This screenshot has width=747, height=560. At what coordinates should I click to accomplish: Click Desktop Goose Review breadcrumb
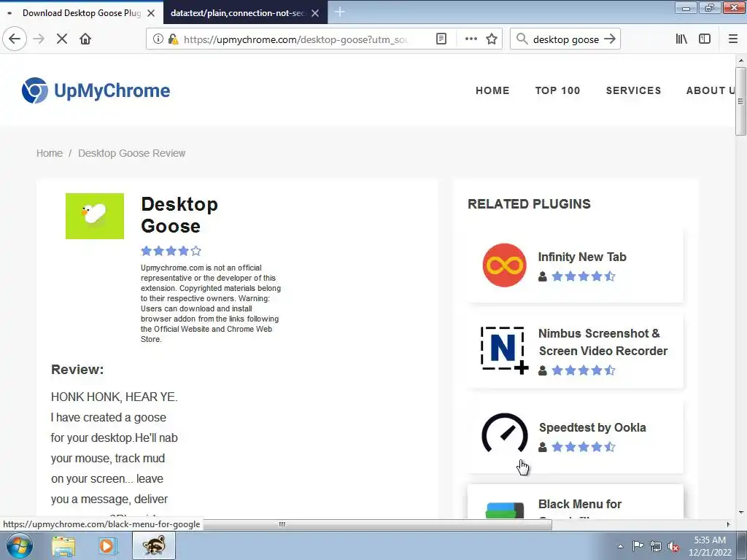coord(131,153)
